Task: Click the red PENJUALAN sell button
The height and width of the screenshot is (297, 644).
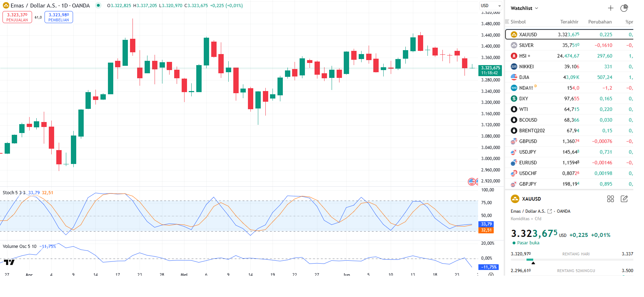Action: pyautogui.click(x=17, y=17)
